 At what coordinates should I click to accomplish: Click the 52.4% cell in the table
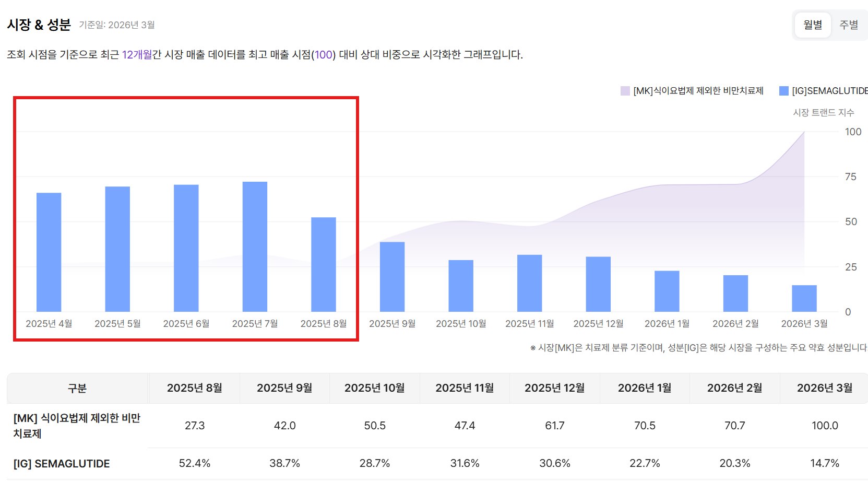coord(194,464)
